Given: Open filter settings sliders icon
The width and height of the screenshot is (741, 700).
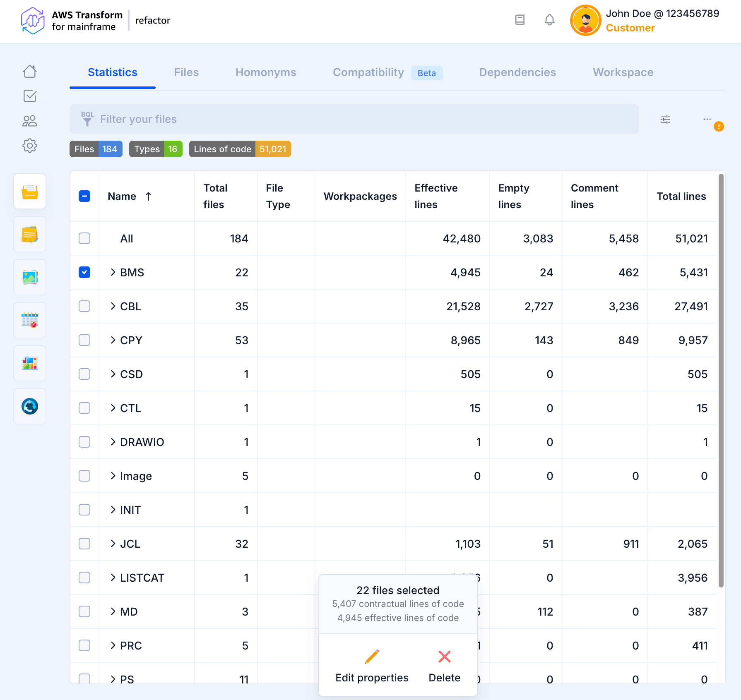Looking at the screenshot, I should click(665, 119).
